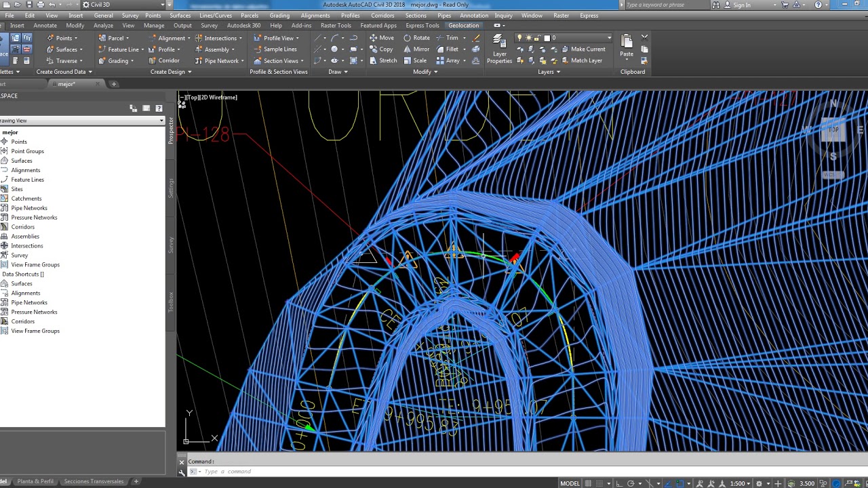Screen dimensions: 868x488
Task: Select the Stretch tool
Action: (383, 60)
